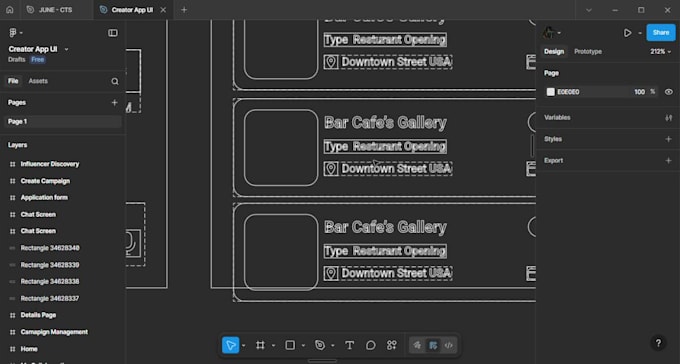680x364 pixels.
Task: Switch to Design mode in toolbar
Action: pyautogui.click(x=433, y=345)
